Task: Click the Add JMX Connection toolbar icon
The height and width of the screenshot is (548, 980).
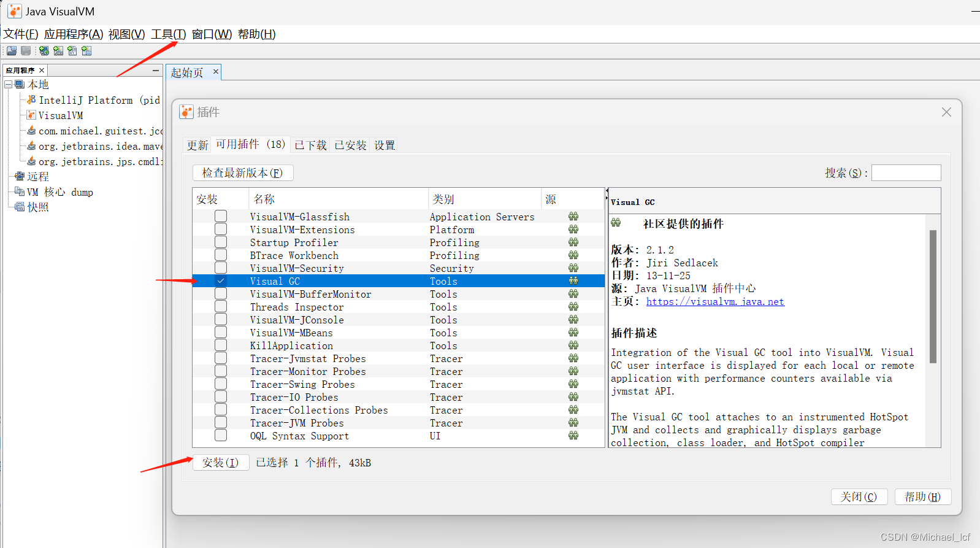Action: (x=58, y=51)
